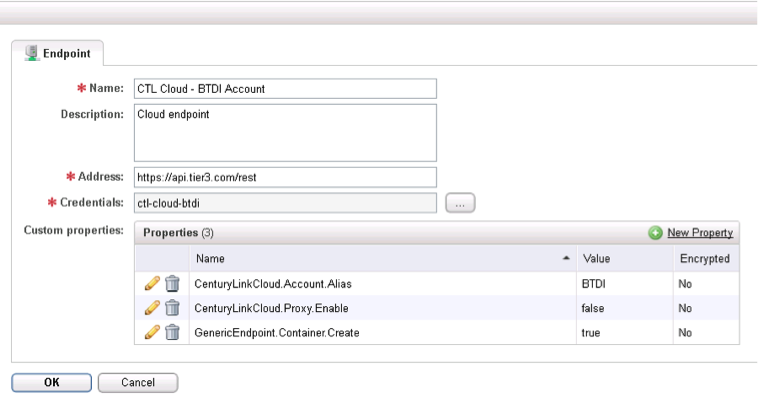Click the green plus New Property icon
The image size is (758, 400).
656,233
